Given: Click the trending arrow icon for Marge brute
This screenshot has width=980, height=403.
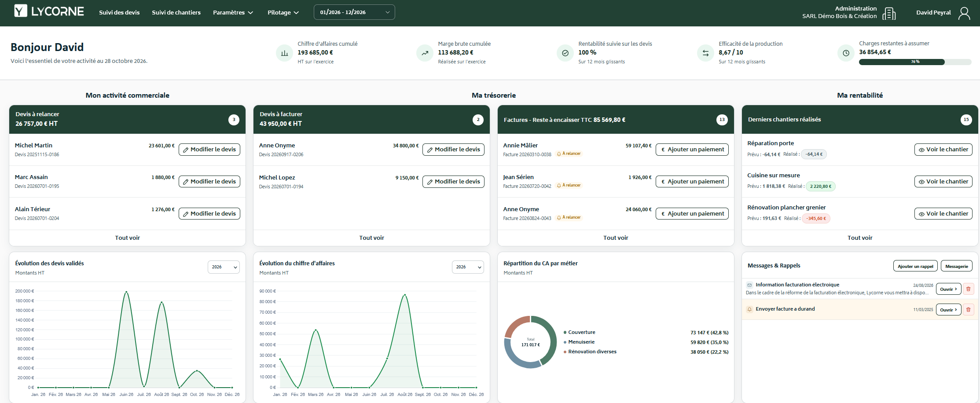Looking at the screenshot, I should click(425, 53).
